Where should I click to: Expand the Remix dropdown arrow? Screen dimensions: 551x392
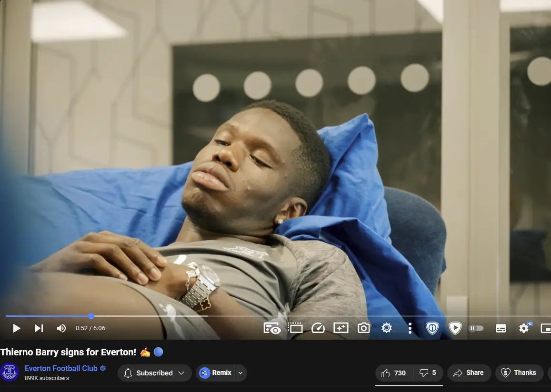click(240, 373)
